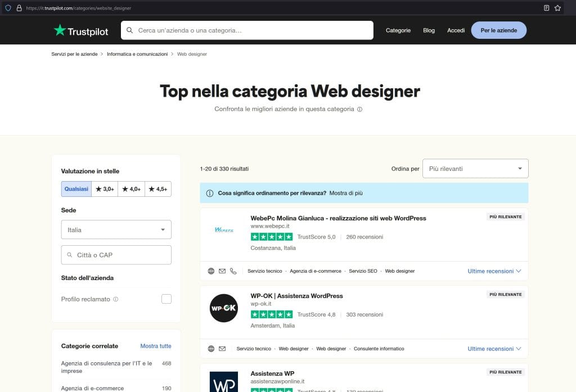Open Agenzia di e-commerce related category
Image resolution: width=576 pixels, height=392 pixels.
(x=93, y=388)
